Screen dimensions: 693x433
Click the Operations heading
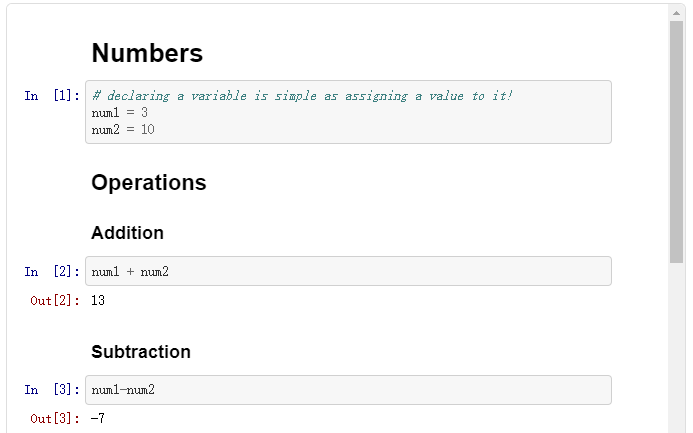pyautogui.click(x=148, y=183)
